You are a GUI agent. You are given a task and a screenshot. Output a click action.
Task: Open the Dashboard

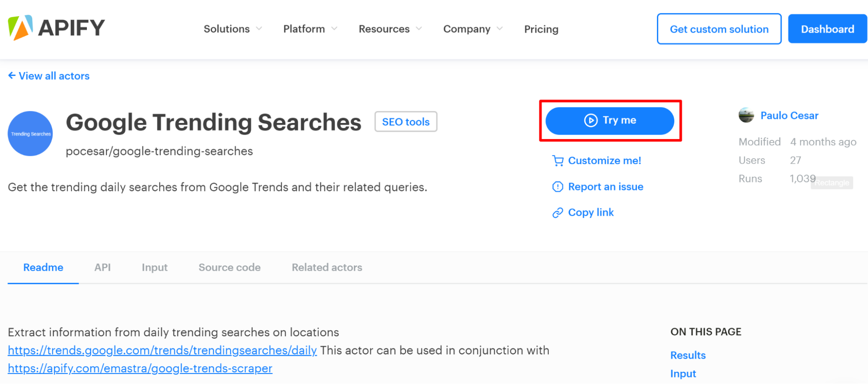pos(828,29)
